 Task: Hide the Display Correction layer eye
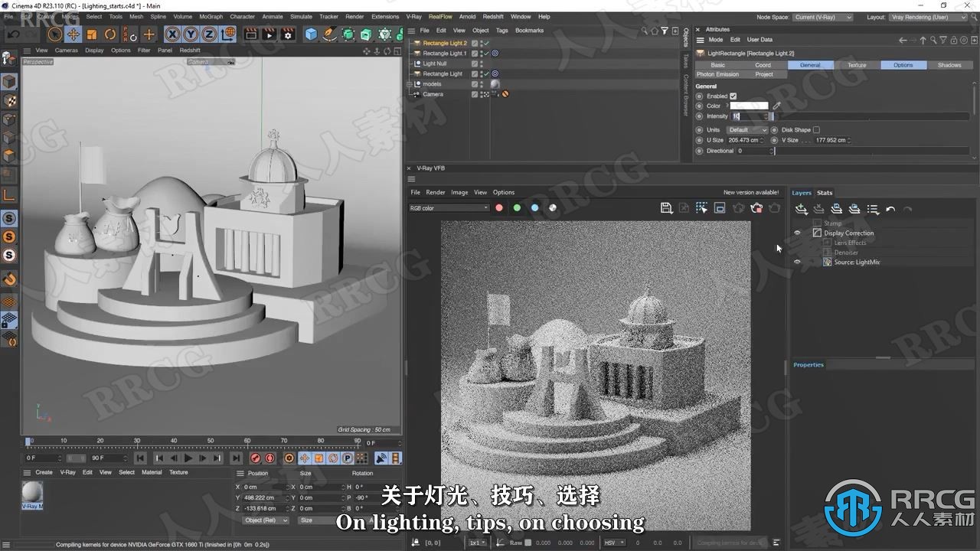click(x=797, y=233)
